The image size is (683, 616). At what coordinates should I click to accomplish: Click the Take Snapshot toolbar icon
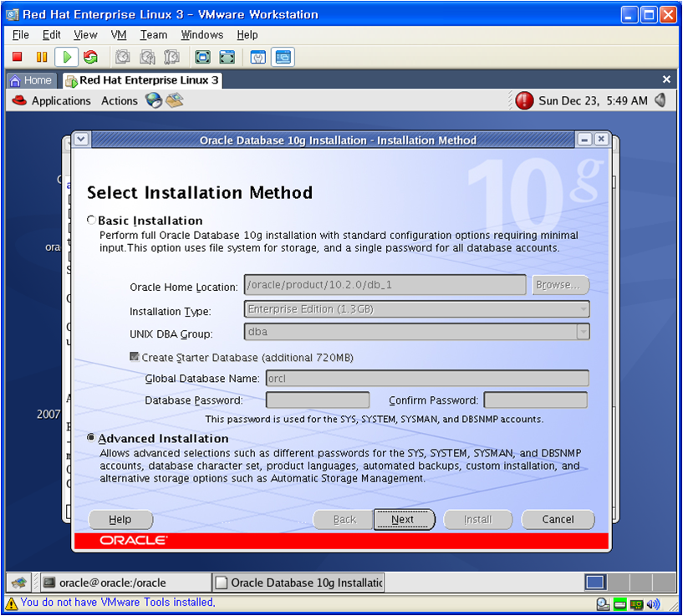122,57
